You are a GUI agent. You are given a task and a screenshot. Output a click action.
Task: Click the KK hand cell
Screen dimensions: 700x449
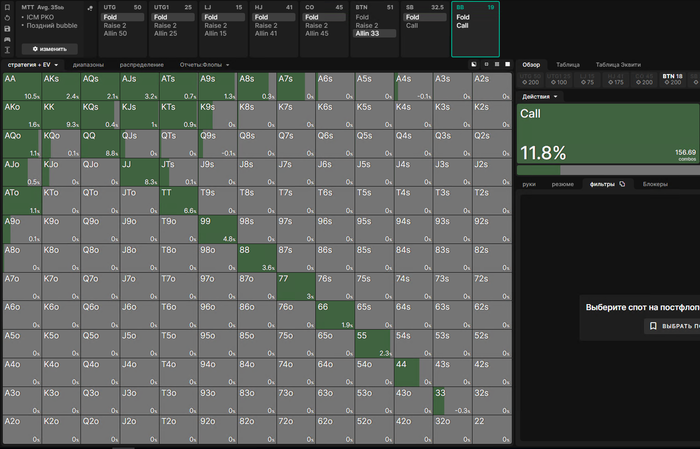pos(61,115)
